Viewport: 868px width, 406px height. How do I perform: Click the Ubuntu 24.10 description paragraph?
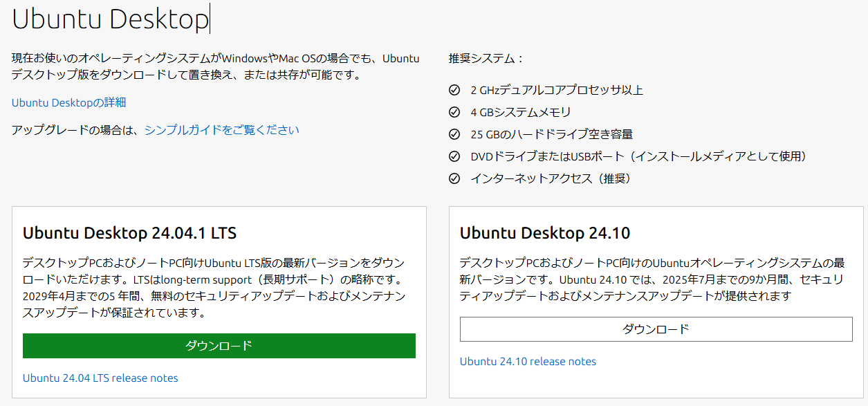click(x=654, y=277)
